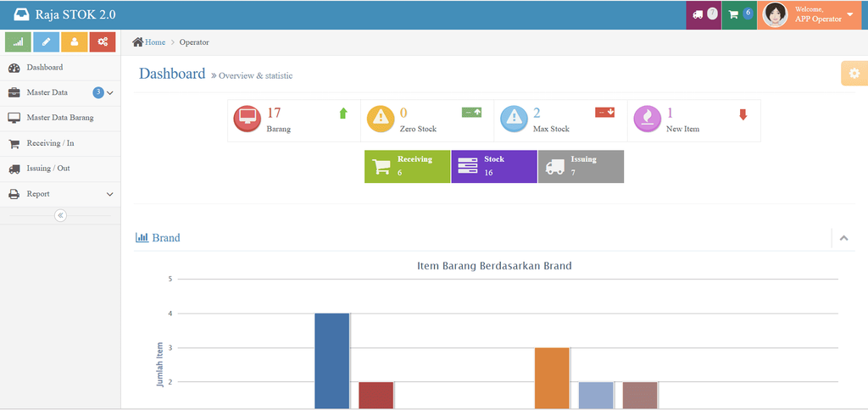Image resolution: width=868 pixels, height=410 pixels.
Task: Click the red down arrow beside New Item
Action: [743, 114]
